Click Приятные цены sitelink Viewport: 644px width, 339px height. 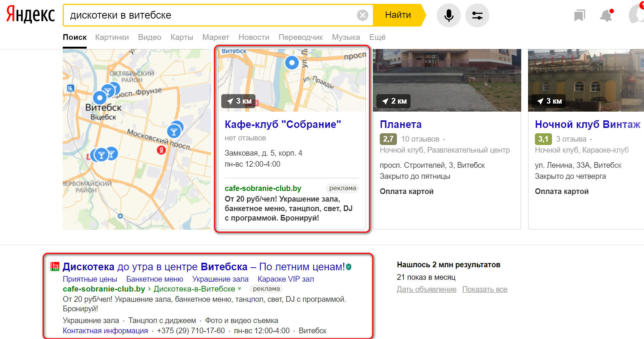click(x=90, y=279)
